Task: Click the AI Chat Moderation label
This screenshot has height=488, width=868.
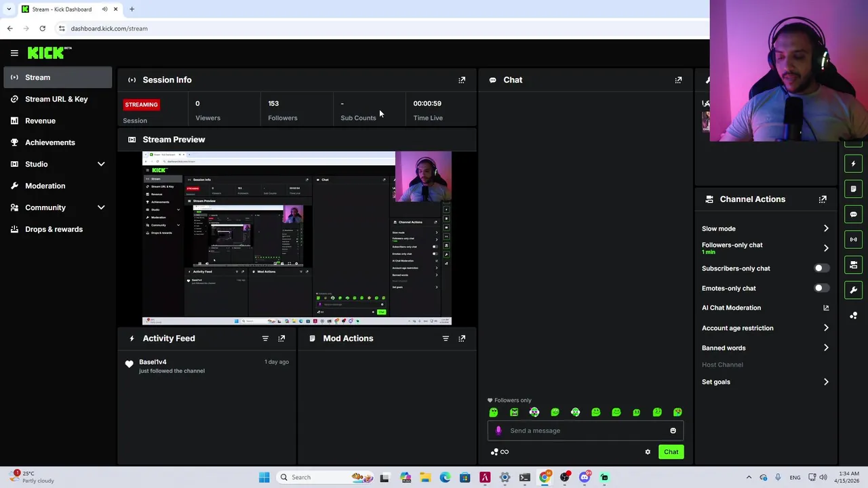Action: 731,308
